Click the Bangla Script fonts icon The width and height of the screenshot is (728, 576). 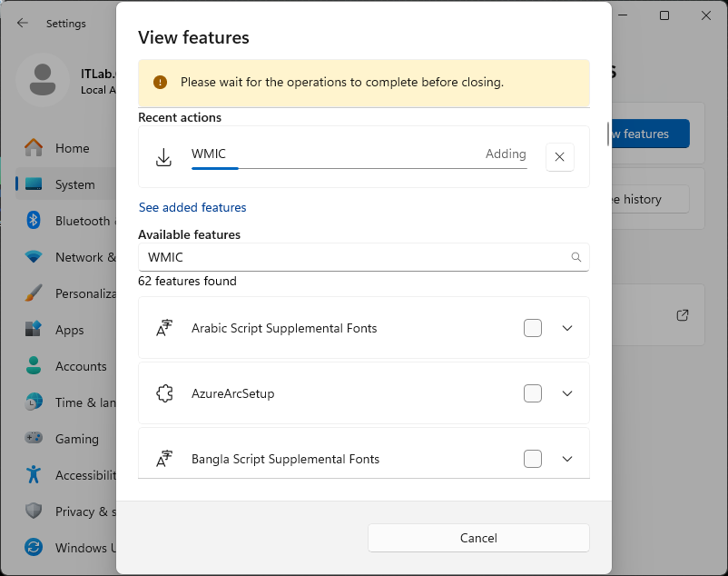tap(164, 459)
